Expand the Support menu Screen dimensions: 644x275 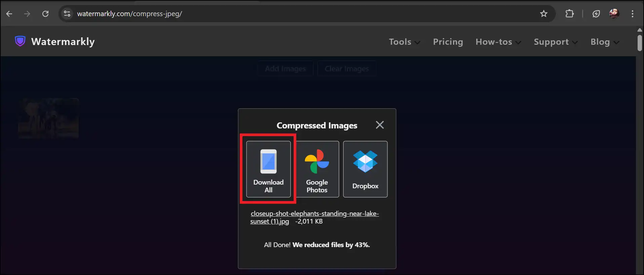click(556, 42)
